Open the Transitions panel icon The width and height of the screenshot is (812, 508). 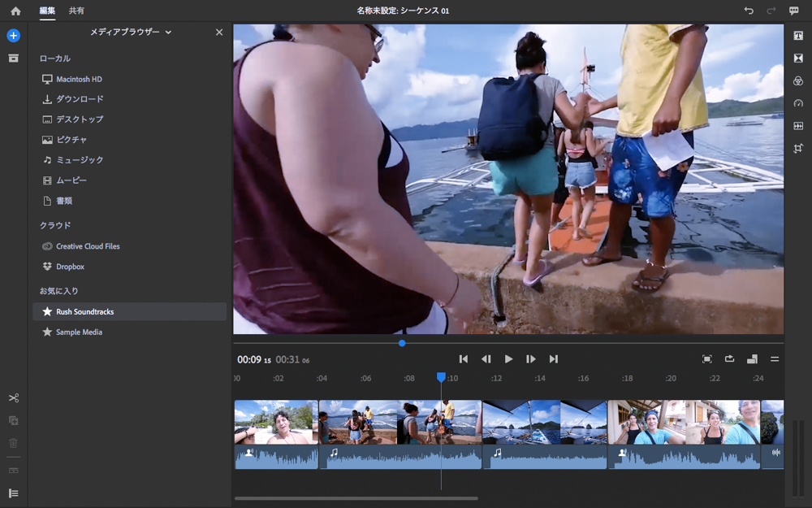(798, 59)
